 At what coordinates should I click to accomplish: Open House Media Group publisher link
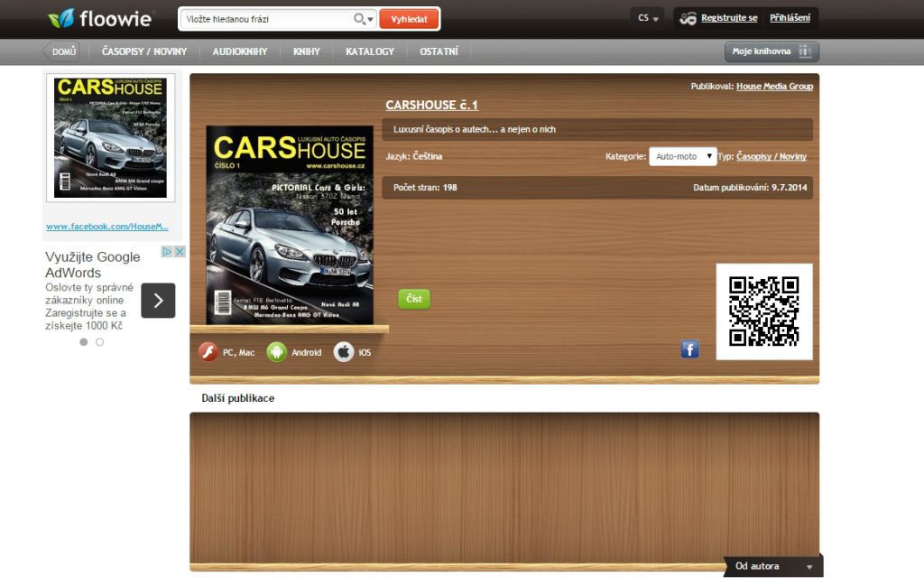pyautogui.click(x=775, y=86)
